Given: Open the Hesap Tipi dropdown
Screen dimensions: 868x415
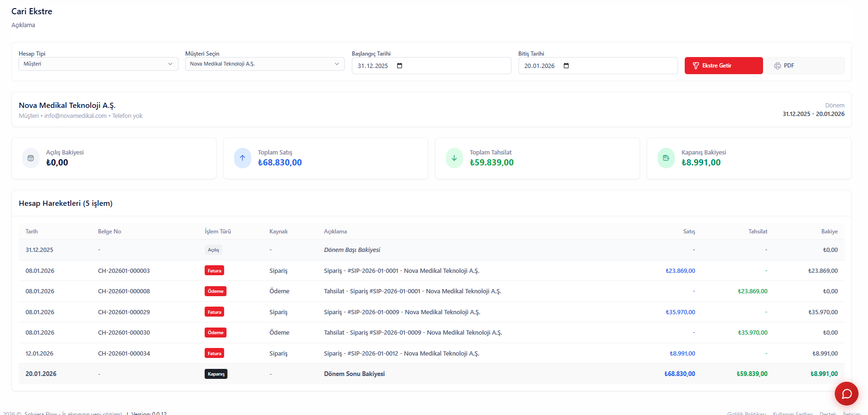Looking at the screenshot, I should 98,64.
